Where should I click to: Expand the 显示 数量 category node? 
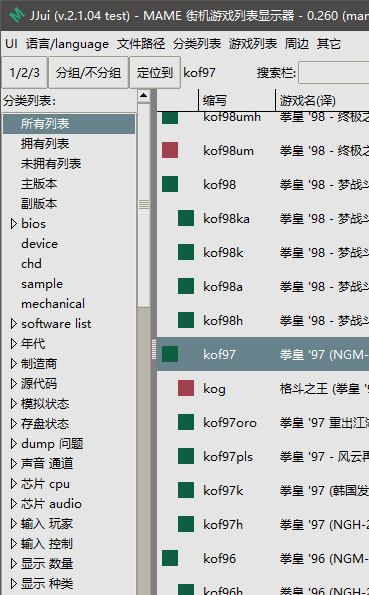(x=14, y=564)
